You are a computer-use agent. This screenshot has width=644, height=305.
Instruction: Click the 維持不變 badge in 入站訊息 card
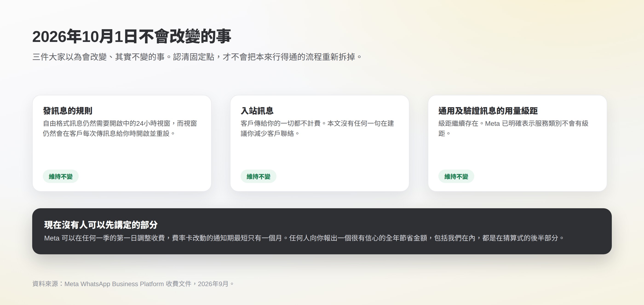(258, 176)
